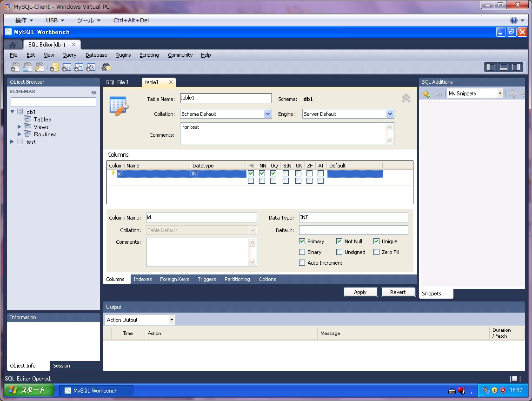Click the Revert button

[x=398, y=292]
